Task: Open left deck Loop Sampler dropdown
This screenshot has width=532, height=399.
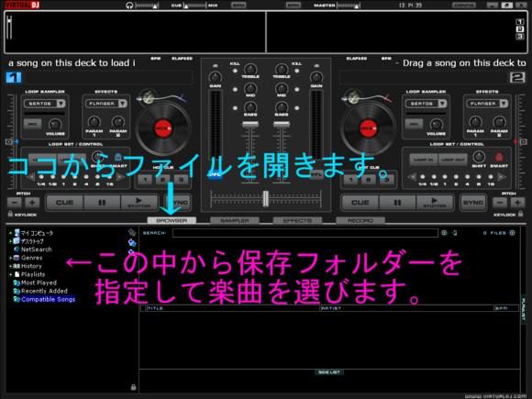Action: [61, 104]
